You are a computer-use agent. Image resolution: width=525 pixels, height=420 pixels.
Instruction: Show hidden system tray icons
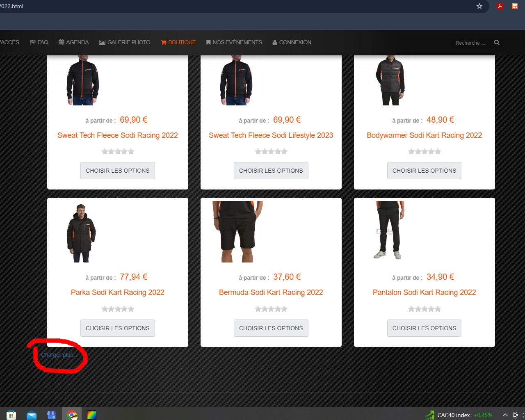(505, 415)
